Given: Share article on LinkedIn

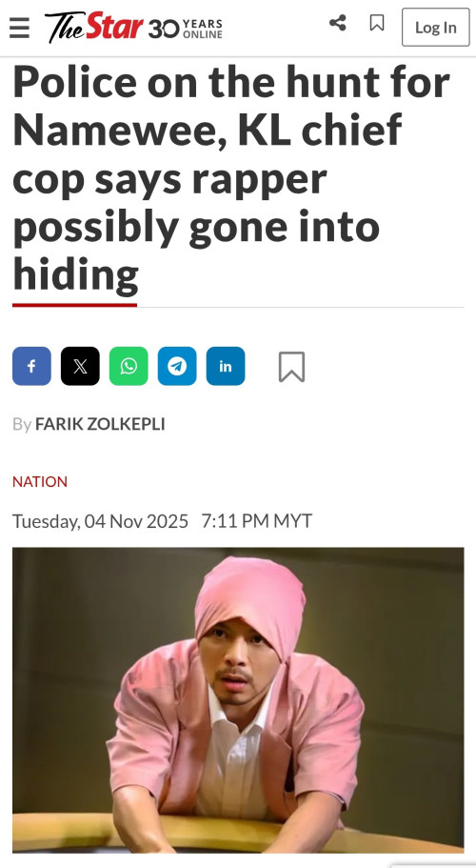Looking at the screenshot, I should (x=226, y=366).
